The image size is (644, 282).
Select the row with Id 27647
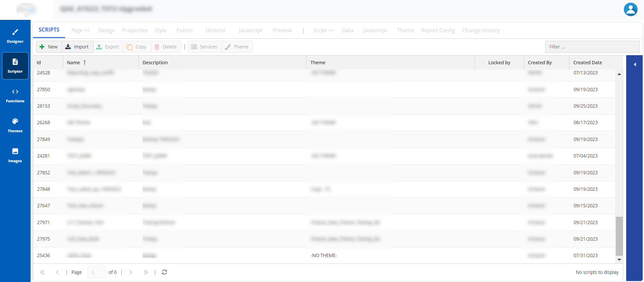coord(324,206)
